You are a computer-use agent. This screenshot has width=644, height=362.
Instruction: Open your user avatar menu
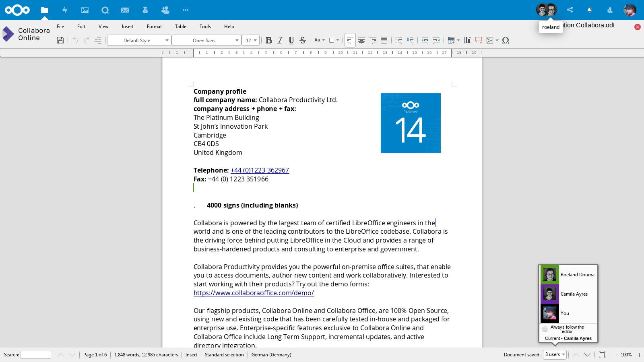tap(630, 10)
